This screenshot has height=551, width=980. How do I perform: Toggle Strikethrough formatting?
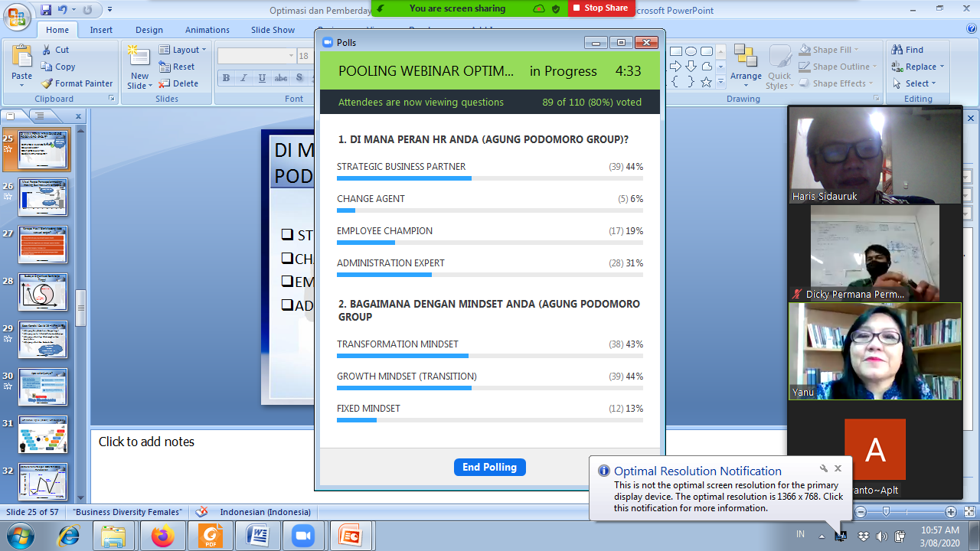(281, 78)
